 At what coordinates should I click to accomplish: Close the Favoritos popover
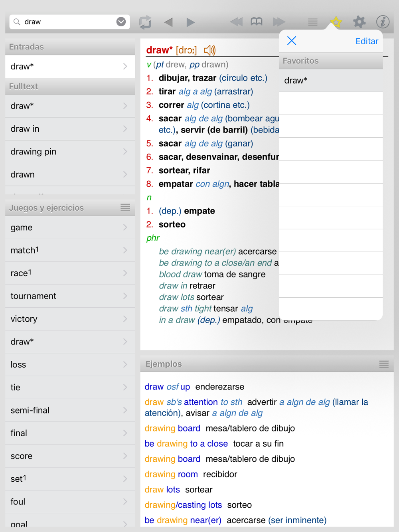pyautogui.click(x=292, y=41)
